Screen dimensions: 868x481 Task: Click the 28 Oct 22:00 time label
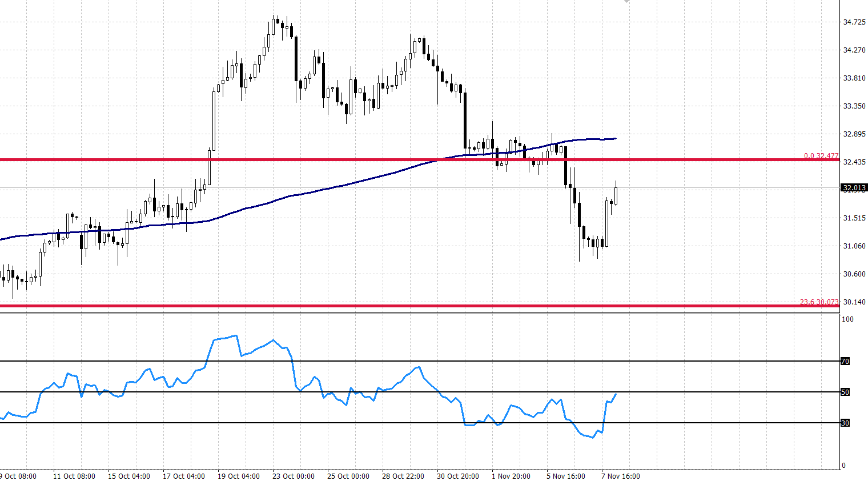[x=403, y=476]
